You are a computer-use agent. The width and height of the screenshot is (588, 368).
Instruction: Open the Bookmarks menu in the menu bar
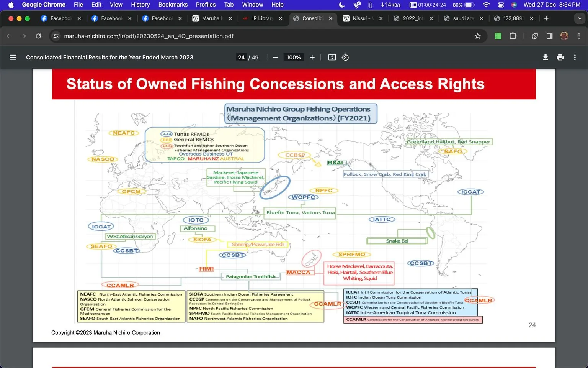tap(173, 5)
